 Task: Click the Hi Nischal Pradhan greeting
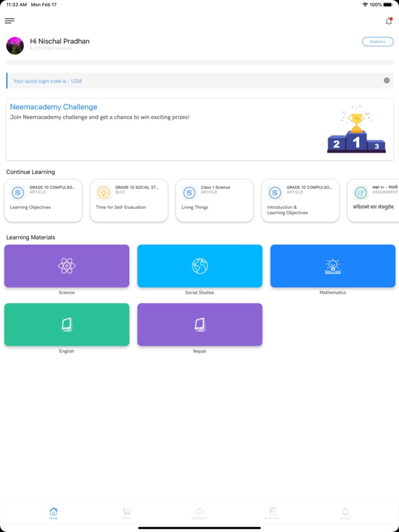[60, 41]
